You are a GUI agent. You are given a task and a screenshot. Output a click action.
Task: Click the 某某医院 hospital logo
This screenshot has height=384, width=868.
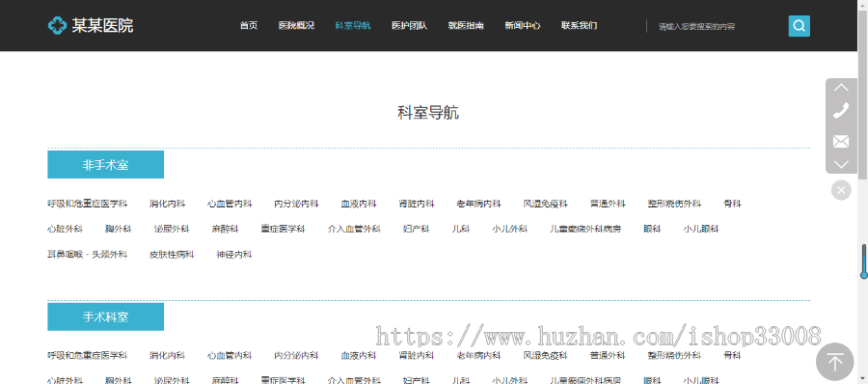tap(91, 25)
